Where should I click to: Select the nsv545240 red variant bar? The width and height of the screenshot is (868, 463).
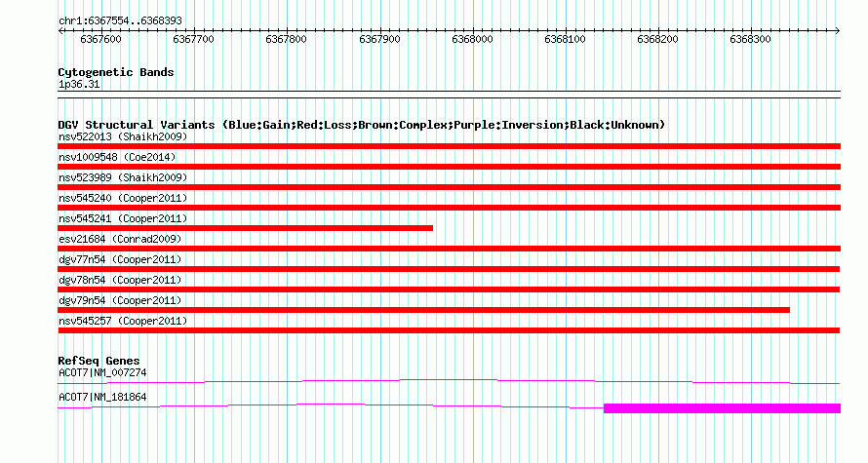pyautogui.click(x=449, y=208)
